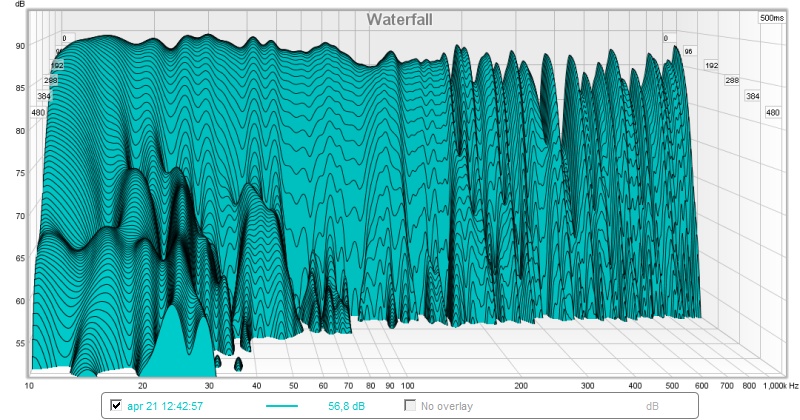This screenshot has height=420, width=800.
Task: Click the 90 value on the dB axis
Action: (x=20, y=46)
